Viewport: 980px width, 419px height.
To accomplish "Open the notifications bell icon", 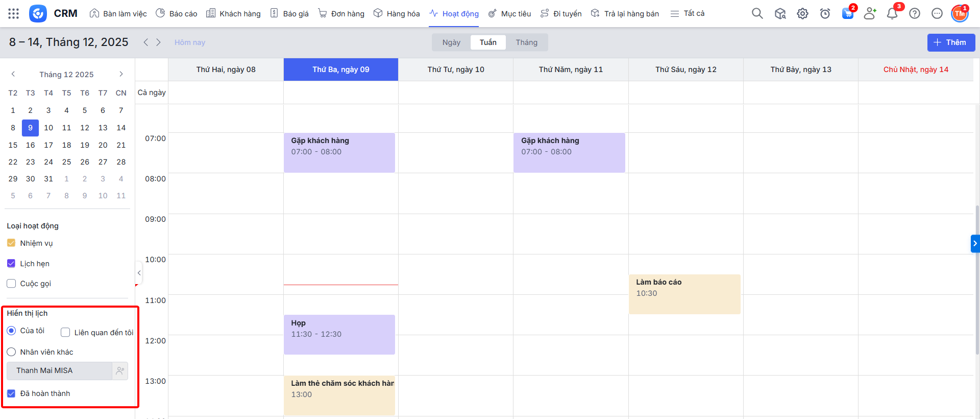I will pyautogui.click(x=892, y=14).
